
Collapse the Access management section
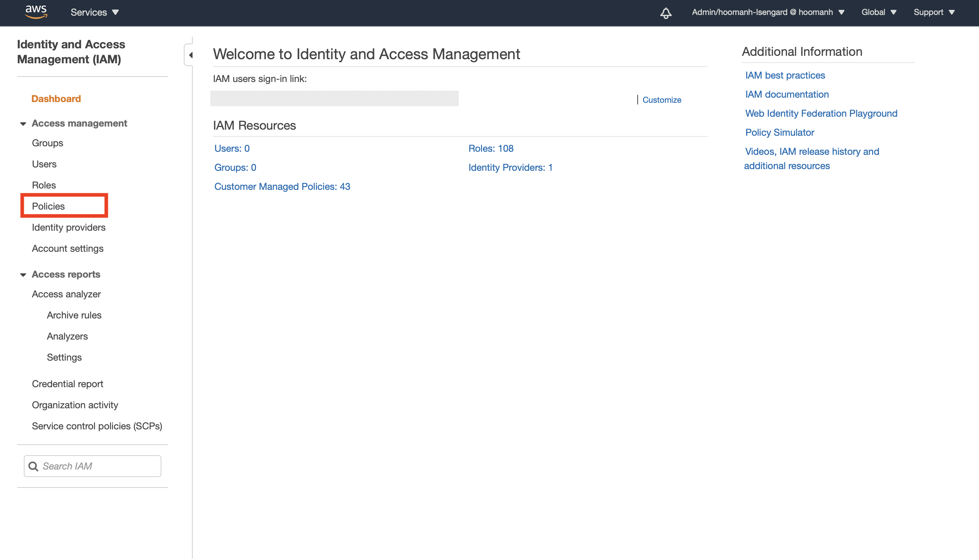coord(23,123)
